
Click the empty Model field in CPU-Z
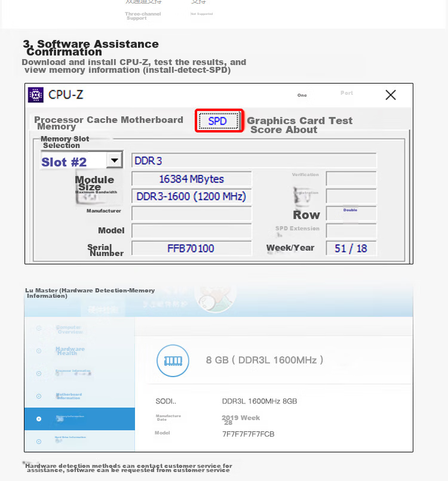coord(192,231)
